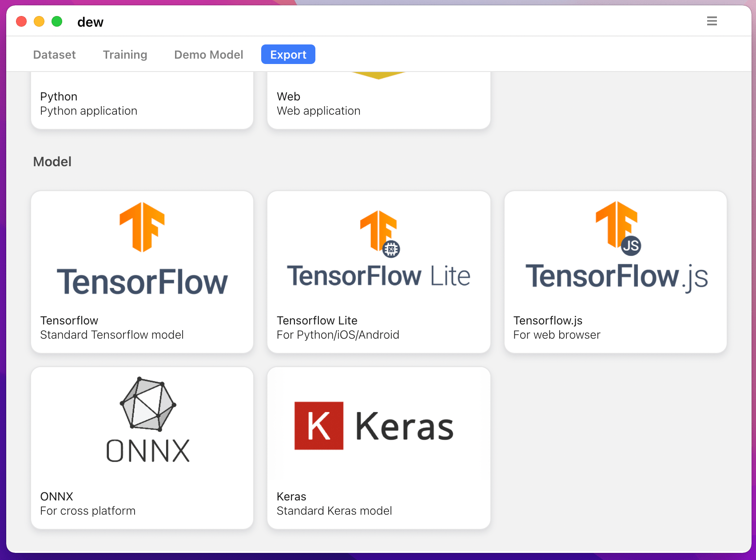Switch to the Dataset tab
This screenshot has width=756, height=560.
point(55,55)
